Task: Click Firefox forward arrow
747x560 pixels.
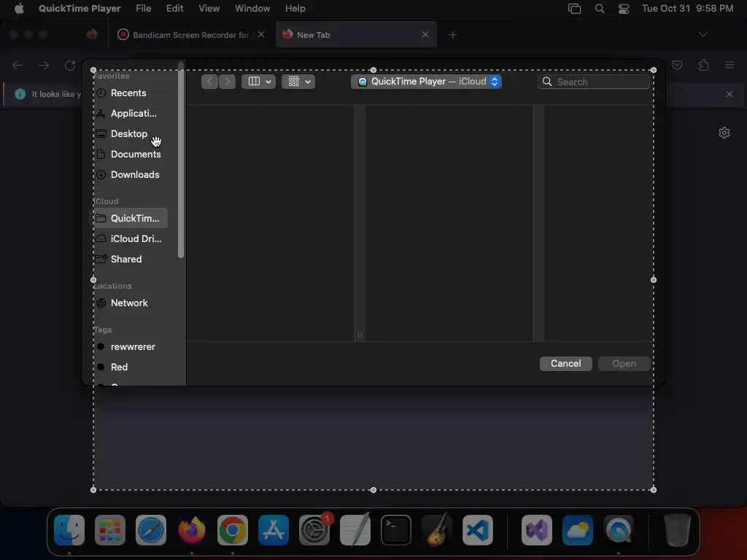Action: tap(44, 65)
